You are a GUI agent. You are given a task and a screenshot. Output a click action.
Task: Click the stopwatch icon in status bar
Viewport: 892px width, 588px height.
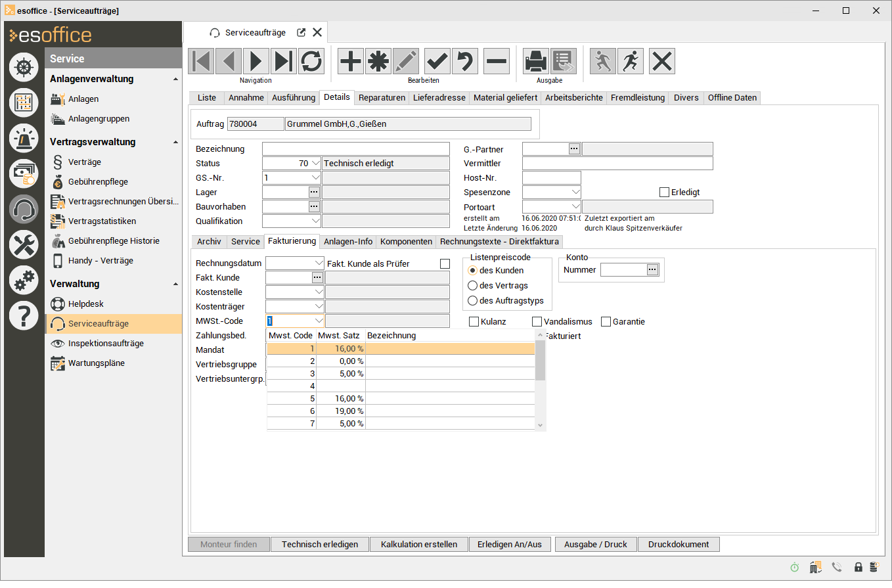pyautogui.click(x=795, y=567)
